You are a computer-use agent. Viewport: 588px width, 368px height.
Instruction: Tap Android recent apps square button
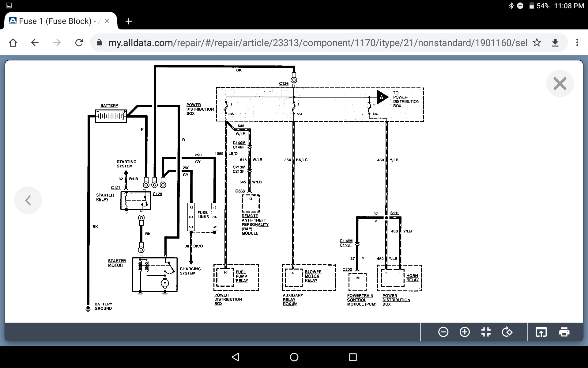coord(353,357)
